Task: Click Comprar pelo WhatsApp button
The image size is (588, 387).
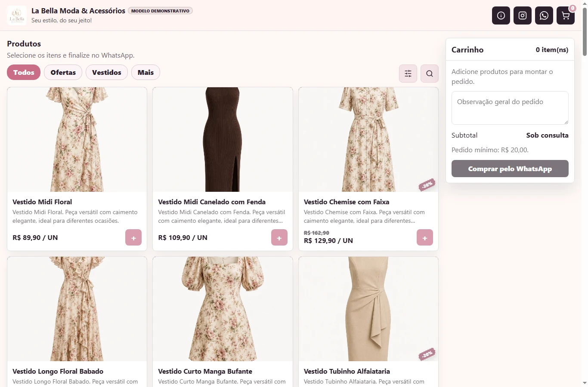Action: 510,169
